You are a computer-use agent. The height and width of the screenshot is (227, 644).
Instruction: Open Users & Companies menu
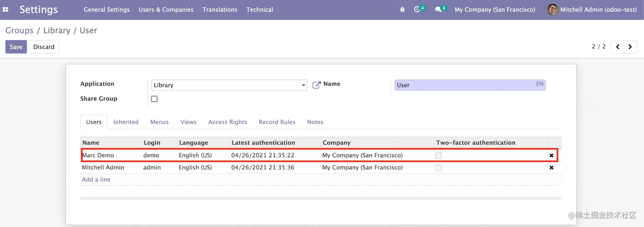click(166, 9)
